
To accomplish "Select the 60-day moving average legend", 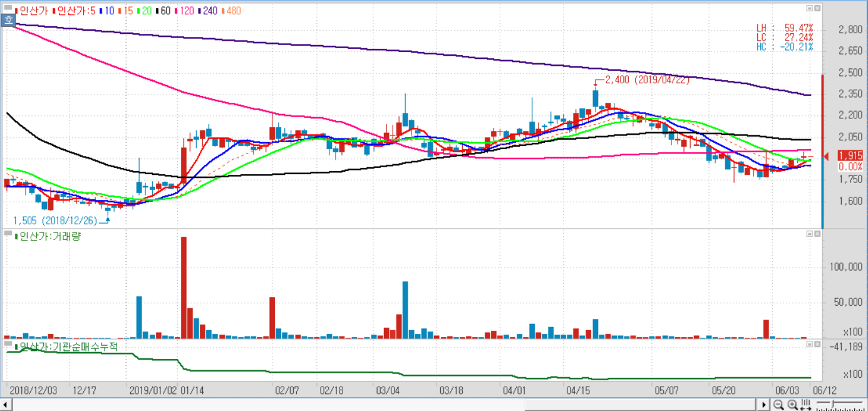I will (163, 11).
